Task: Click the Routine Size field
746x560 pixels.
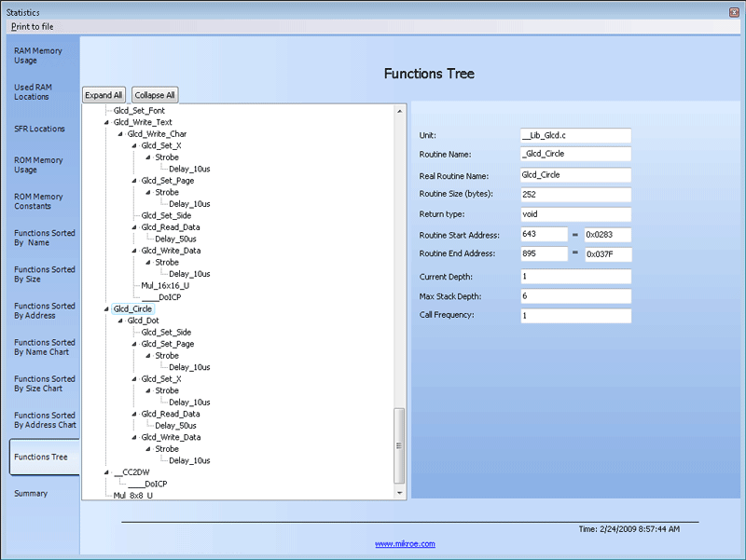Action: pos(576,195)
